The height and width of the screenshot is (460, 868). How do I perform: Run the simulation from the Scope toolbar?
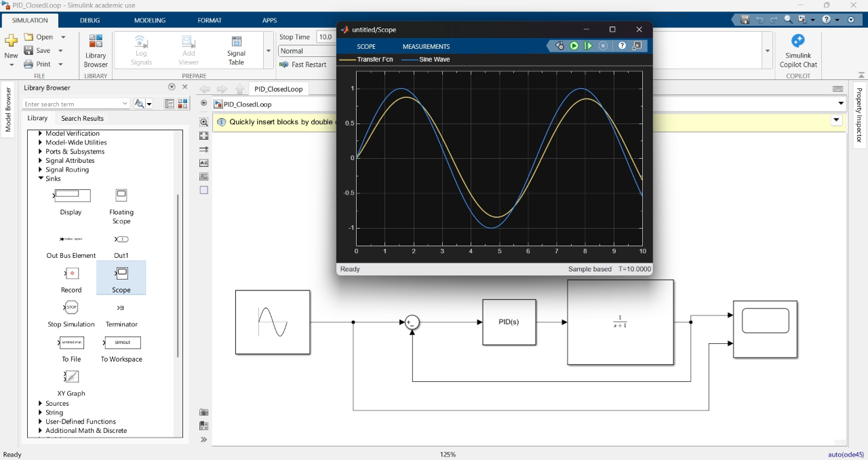click(x=574, y=45)
